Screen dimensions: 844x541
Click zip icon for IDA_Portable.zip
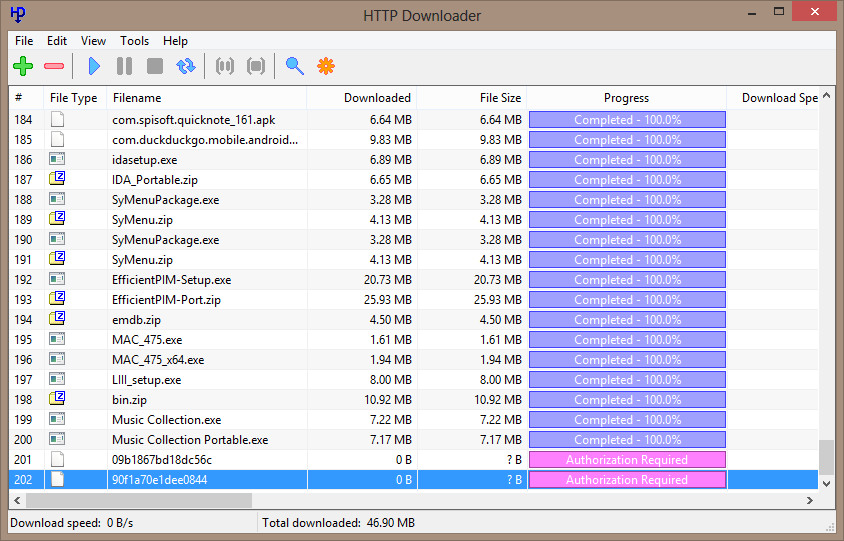tap(57, 179)
